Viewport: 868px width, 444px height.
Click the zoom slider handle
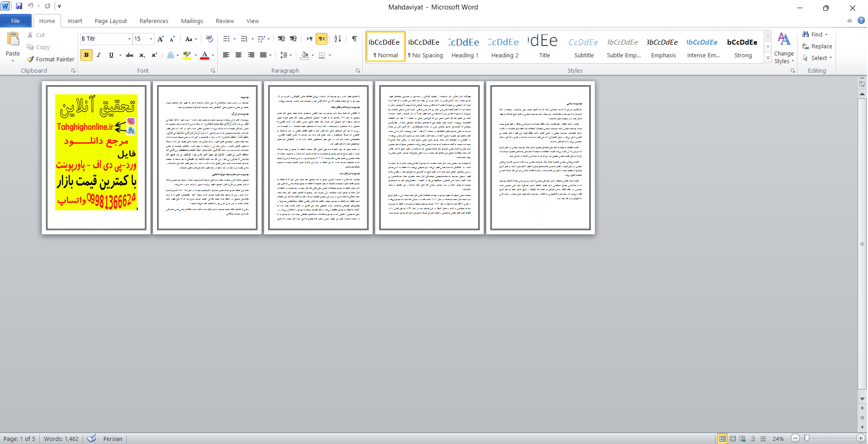point(807,438)
